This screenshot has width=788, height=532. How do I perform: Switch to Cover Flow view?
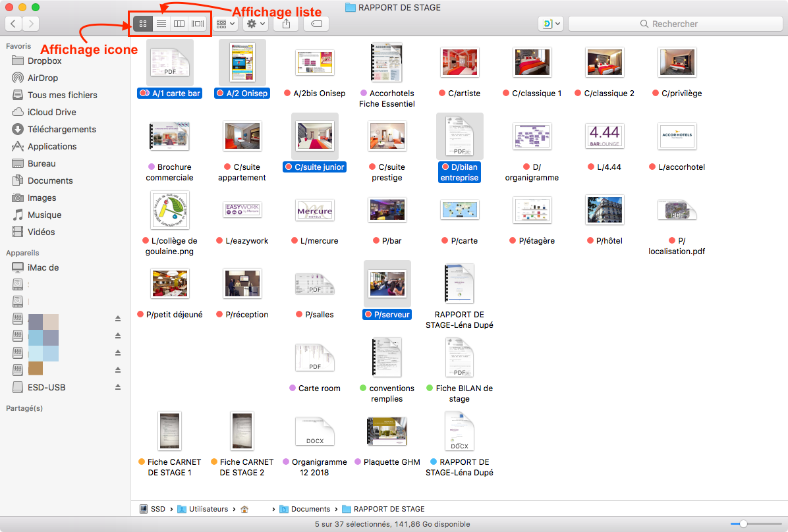pyautogui.click(x=198, y=24)
